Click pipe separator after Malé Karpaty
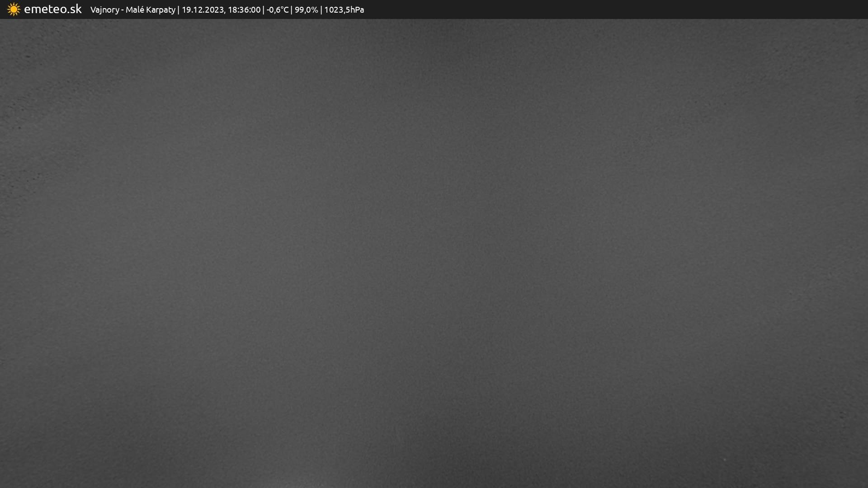The image size is (868, 488). click(x=178, y=9)
